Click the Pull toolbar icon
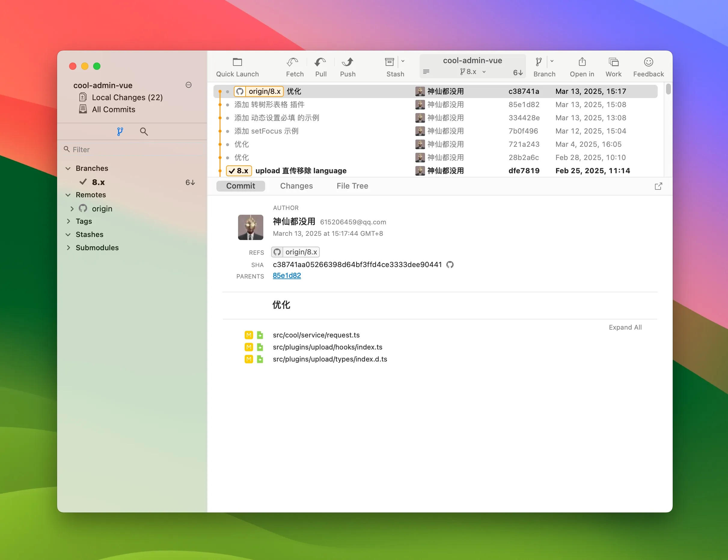This screenshot has width=728, height=560. [320, 62]
